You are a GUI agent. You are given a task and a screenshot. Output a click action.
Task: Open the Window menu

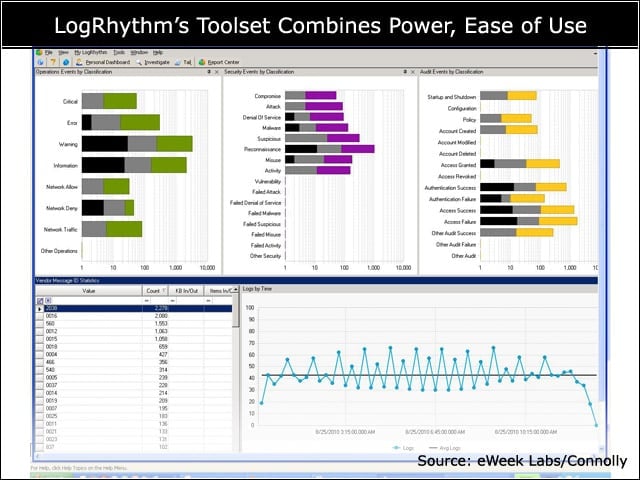pyautogui.click(x=139, y=52)
